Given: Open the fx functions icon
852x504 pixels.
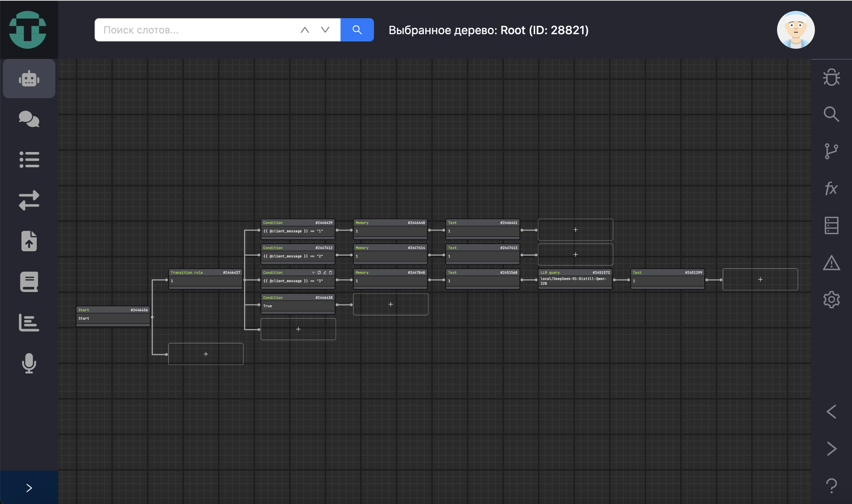Looking at the screenshot, I should (831, 188).
